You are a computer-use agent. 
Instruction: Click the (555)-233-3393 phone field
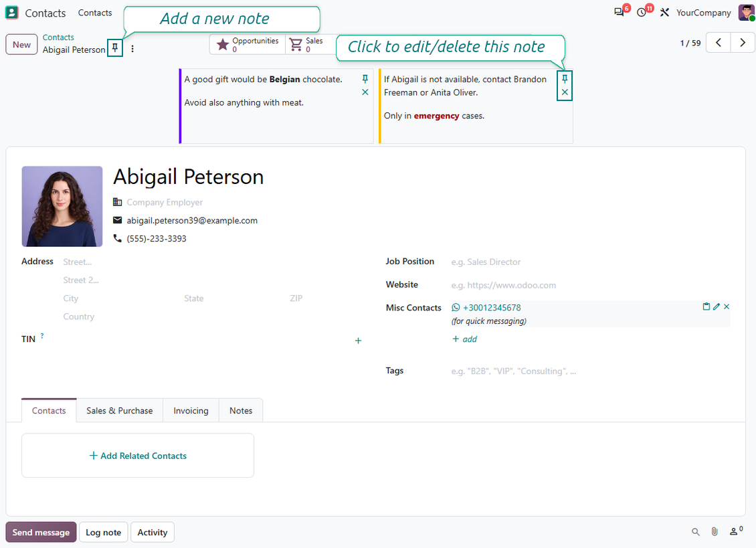[x=156, y=238]
